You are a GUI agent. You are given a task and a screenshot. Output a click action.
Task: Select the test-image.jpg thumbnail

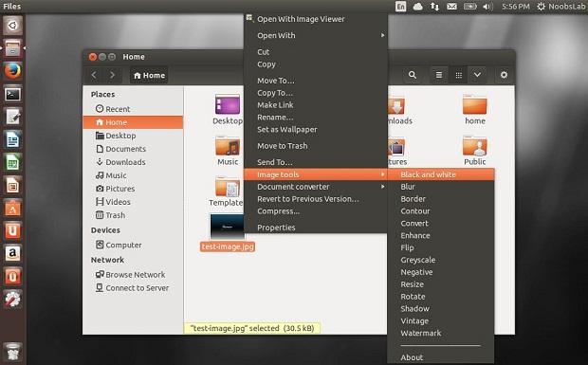[228, 227]
